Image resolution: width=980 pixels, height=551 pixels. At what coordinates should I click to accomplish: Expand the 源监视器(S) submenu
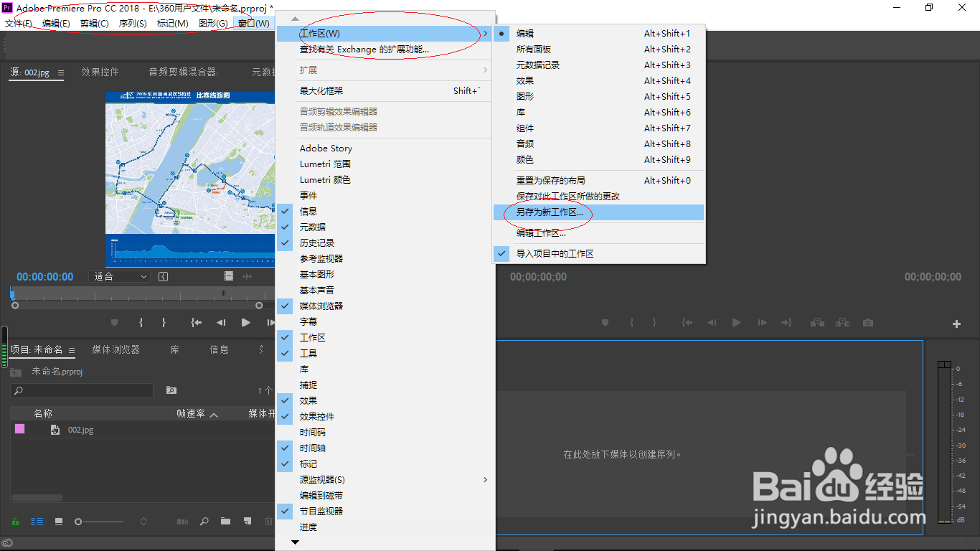point(385,479)
